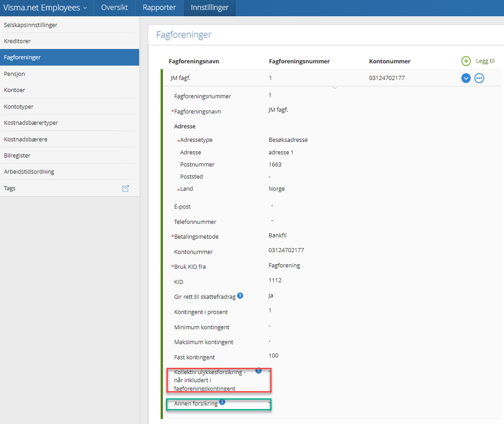Click the help icon next to Kollektiv ulykkesforsikring
This screenshot has height=424, width=504.
click(258, 371)
